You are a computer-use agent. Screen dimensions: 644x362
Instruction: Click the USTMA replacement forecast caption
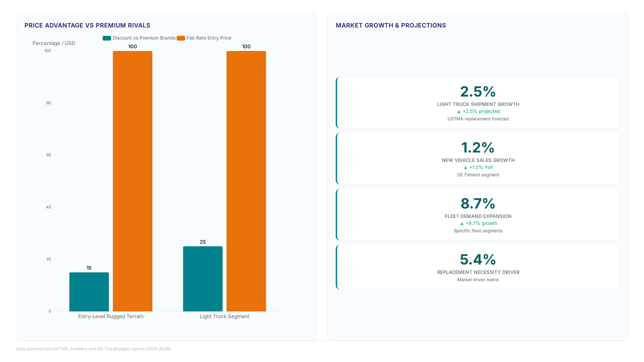click(478, 119)
